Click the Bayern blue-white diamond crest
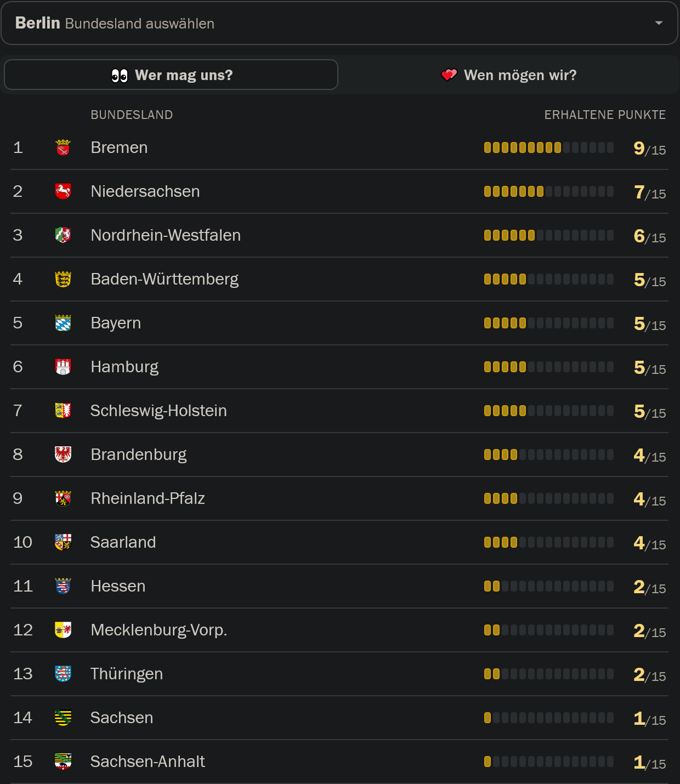Viewport: 680px width, 784px height. (x=63, y=323)
